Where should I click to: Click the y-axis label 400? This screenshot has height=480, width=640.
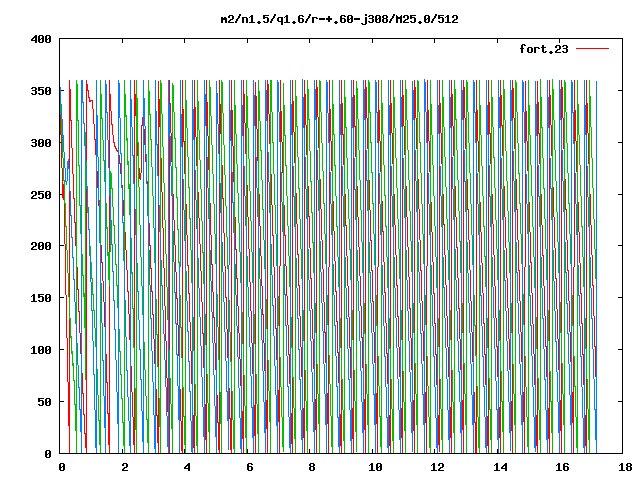tap(41, 39)
